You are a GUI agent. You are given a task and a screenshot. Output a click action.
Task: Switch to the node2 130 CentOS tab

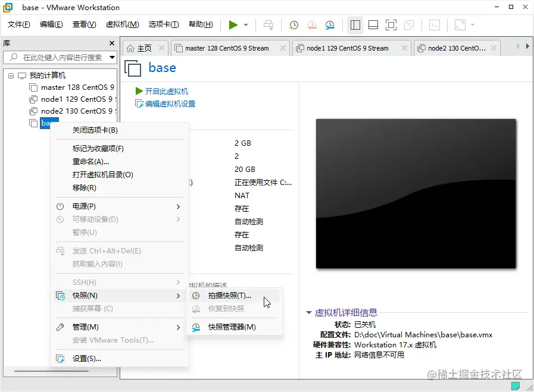(453, 48)
